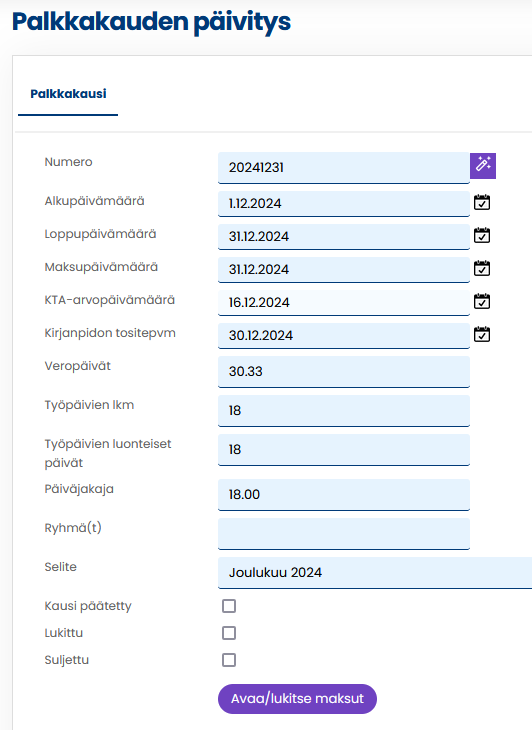Enable the Suljettu checkbox
The width and height of the screenshot is (532, 730).
(229, 660)
